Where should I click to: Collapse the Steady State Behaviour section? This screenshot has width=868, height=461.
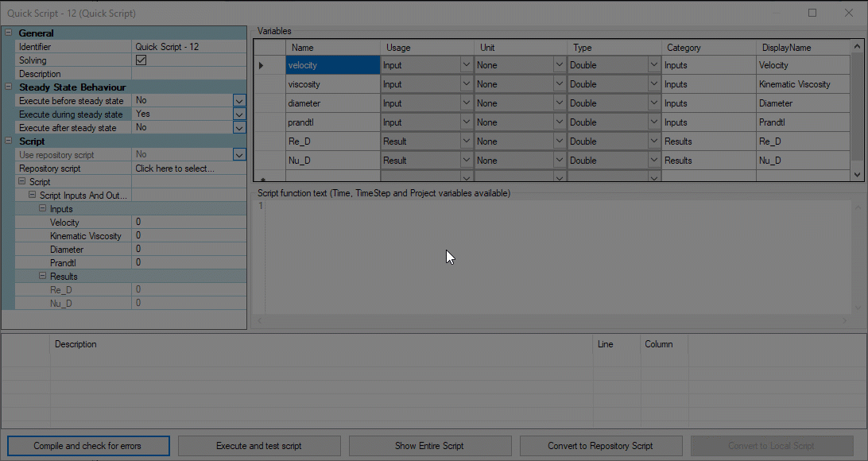(9, 87)
